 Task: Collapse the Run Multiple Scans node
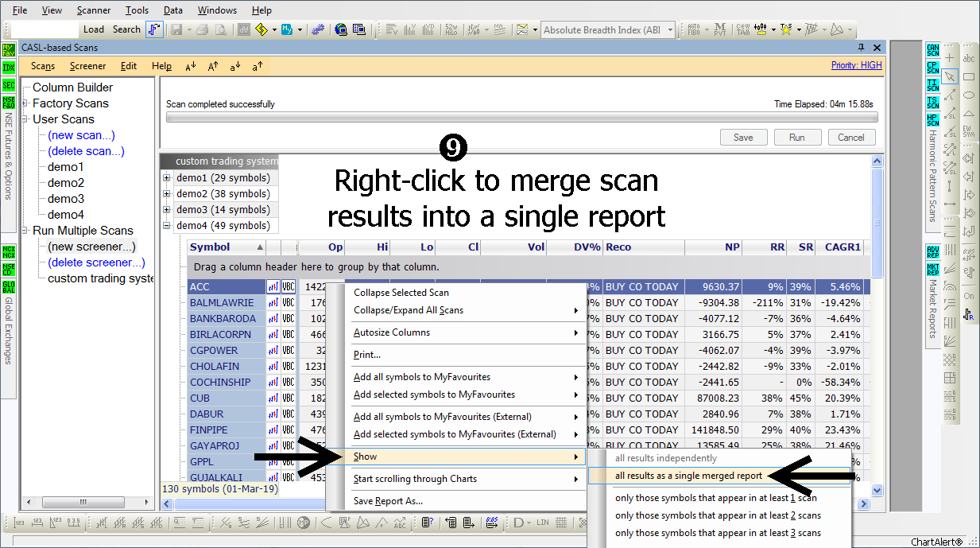tap(25, 231)
